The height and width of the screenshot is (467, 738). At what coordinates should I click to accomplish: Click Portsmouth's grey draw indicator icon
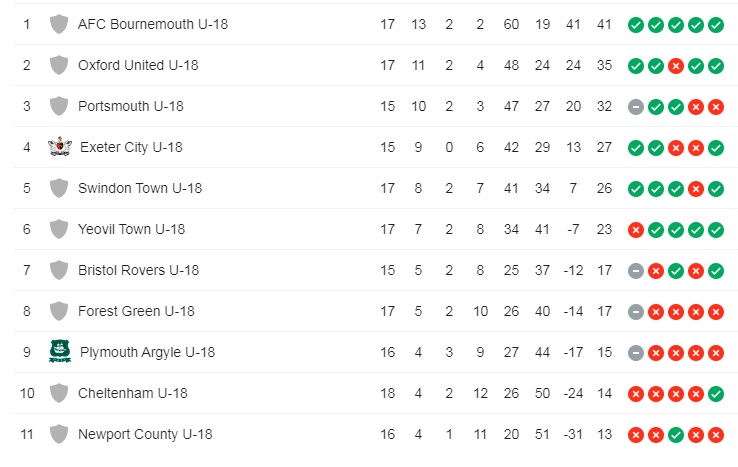[635, 107]
